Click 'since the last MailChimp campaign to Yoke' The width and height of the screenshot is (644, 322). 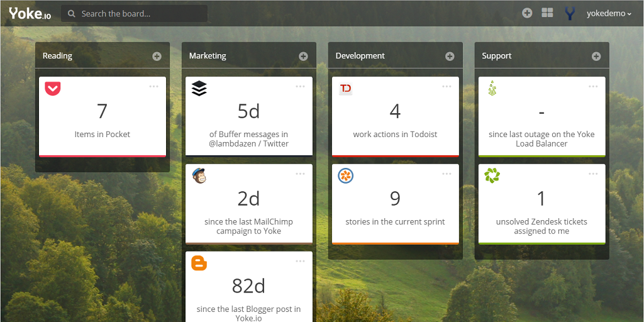[x=248, y=226]
